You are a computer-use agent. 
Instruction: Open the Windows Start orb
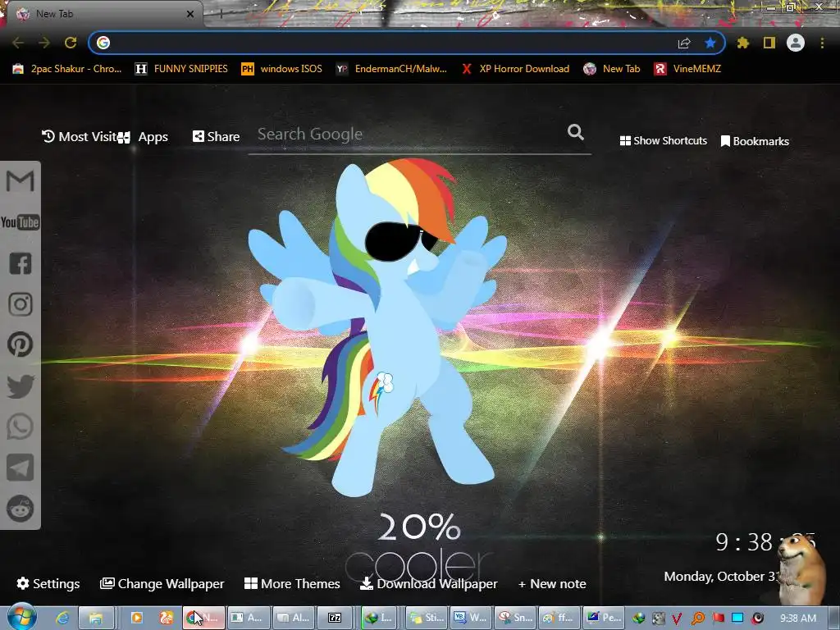tap(21, 617)
